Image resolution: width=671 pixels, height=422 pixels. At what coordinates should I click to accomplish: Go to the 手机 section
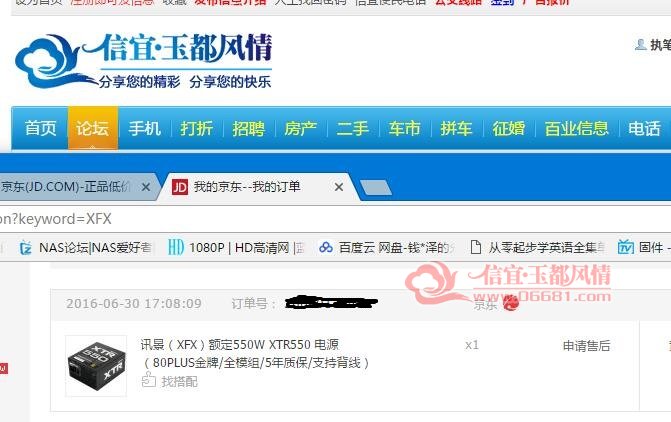(x=145, y=128)
